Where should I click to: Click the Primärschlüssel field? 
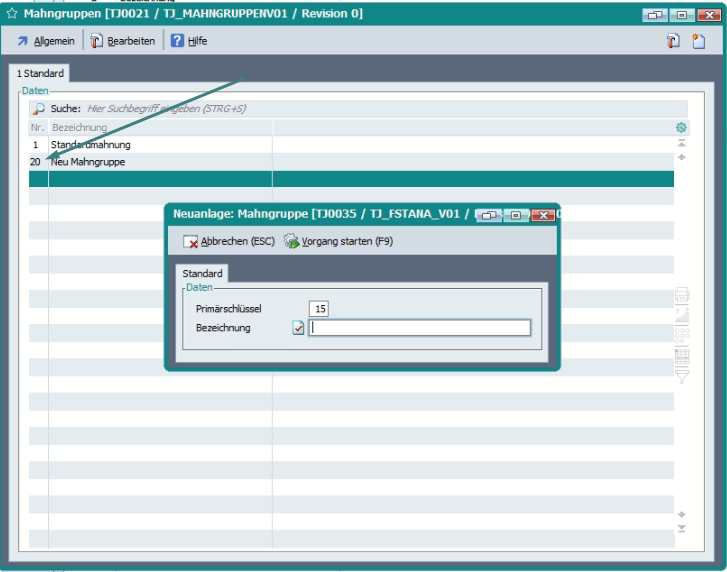tap(319, 308)
